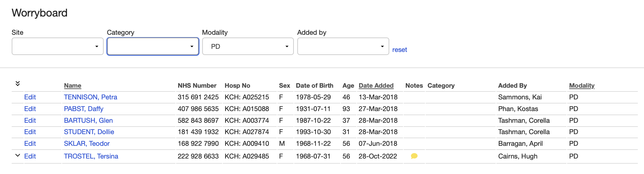Click the Notes column header

tap(414, 86)
